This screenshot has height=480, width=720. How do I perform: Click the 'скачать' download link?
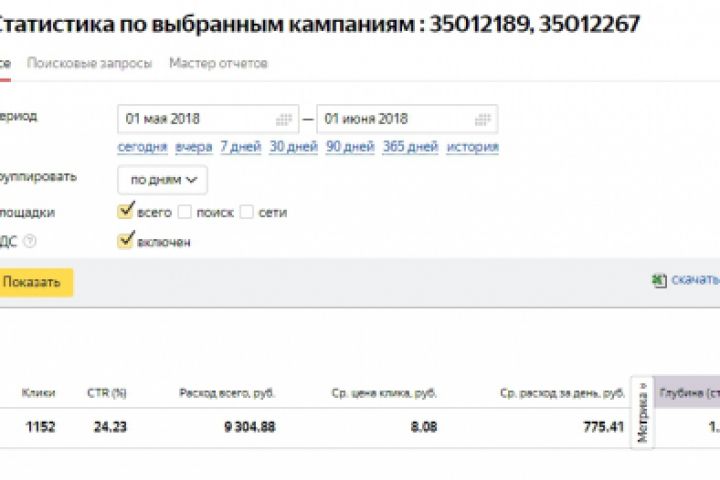pyautogui.click(x=696, y=280)
